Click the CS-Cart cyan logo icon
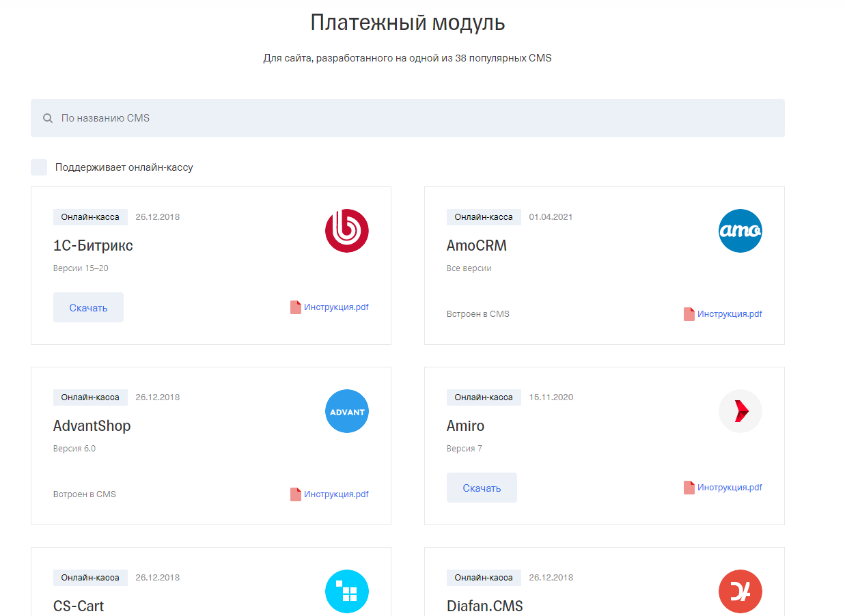Screen dimensions: 845x616 pyautogui.click(x=346, y=591)
